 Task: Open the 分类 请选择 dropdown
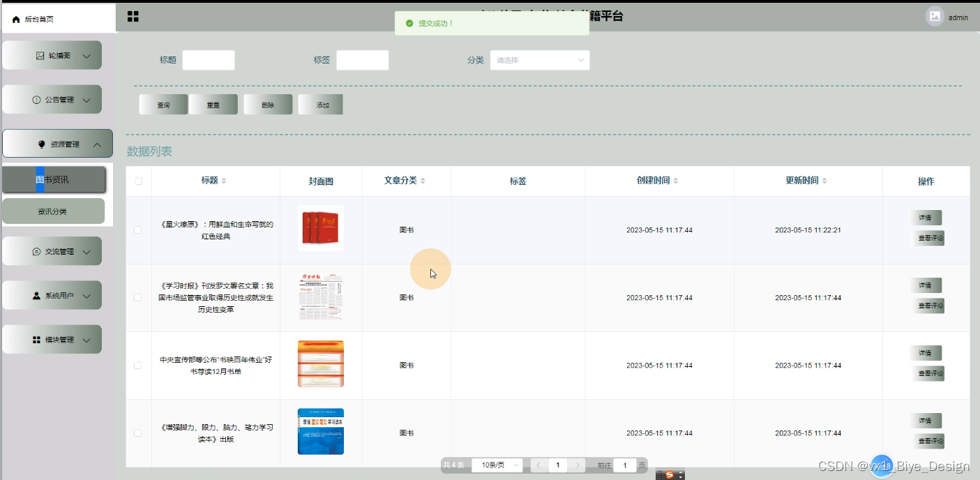click(x=540, y=60)
